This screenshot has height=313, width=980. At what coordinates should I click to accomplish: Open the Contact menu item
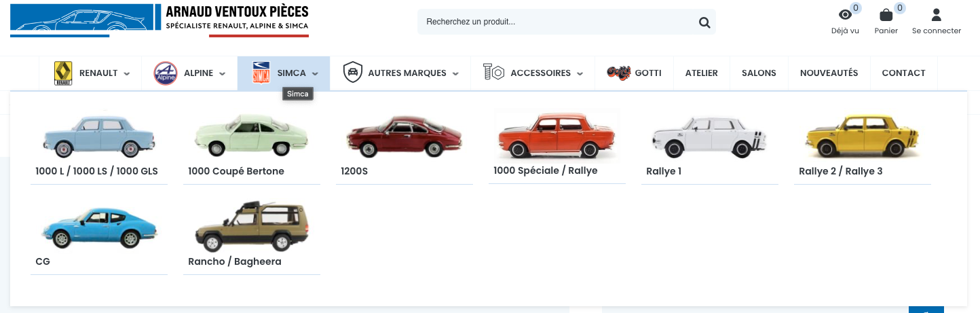coord(903,73)
